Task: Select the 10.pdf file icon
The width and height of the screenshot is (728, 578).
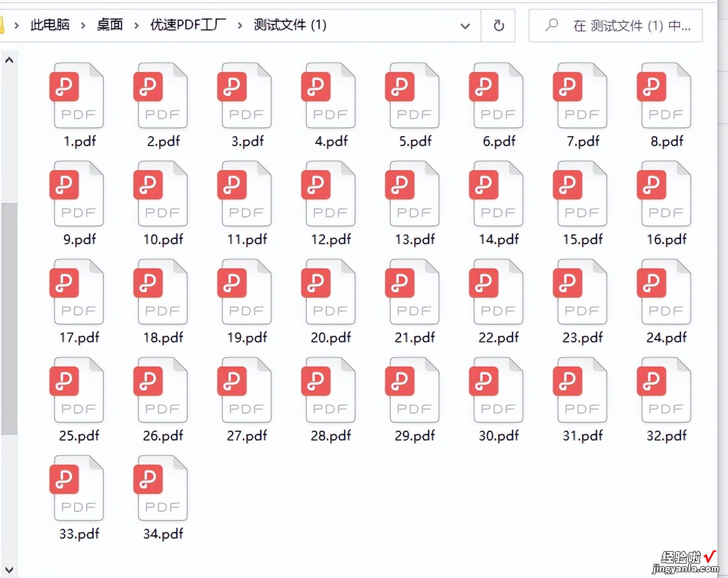Action: tap(161, 194)
